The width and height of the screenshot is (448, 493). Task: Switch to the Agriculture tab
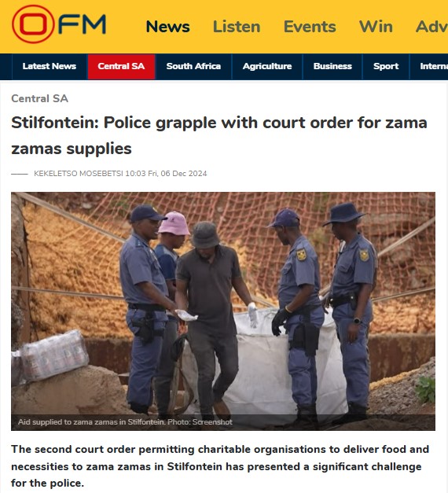tap(267, 66)
